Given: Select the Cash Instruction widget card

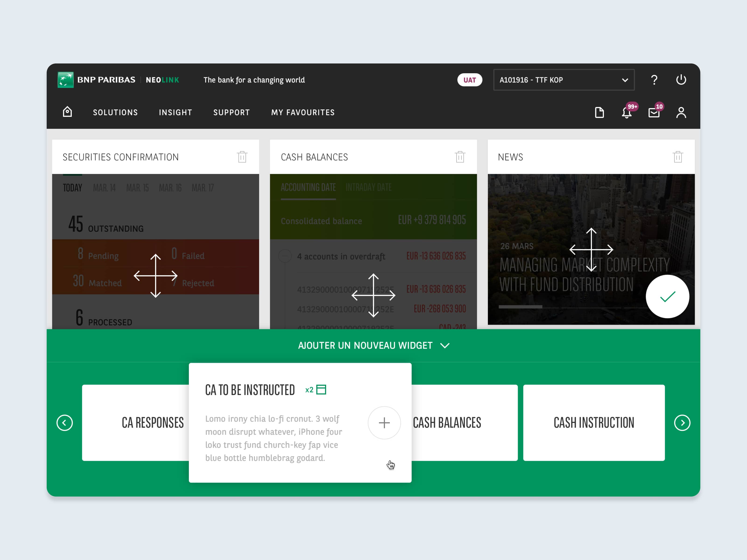Looking at the screenshot, I should pyautogui.click(x=594, y=423).
